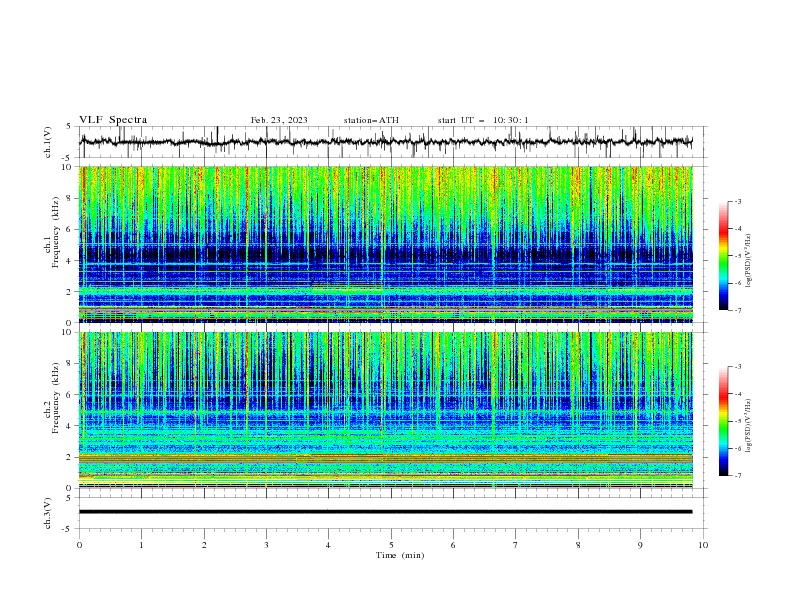Click the 'station=ATH' label
The width and height of the screenshot is (792, 612).
(x=371, y=120)
